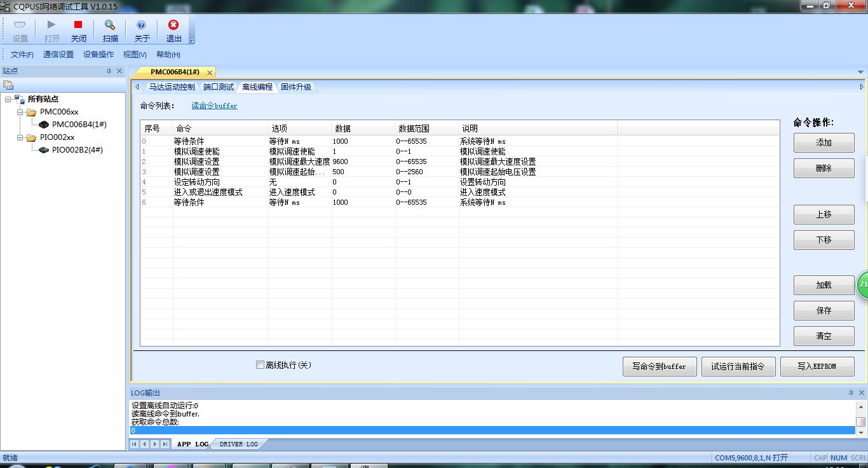
Task: Open the 设备操作 menu
Action: (x=98, y=55)
